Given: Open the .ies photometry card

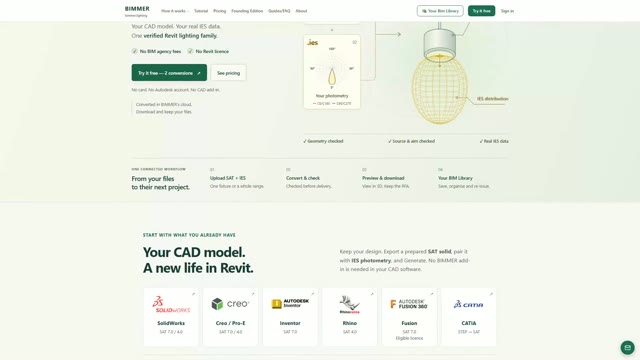Looking at the screenshot, I should pos(332,72).
